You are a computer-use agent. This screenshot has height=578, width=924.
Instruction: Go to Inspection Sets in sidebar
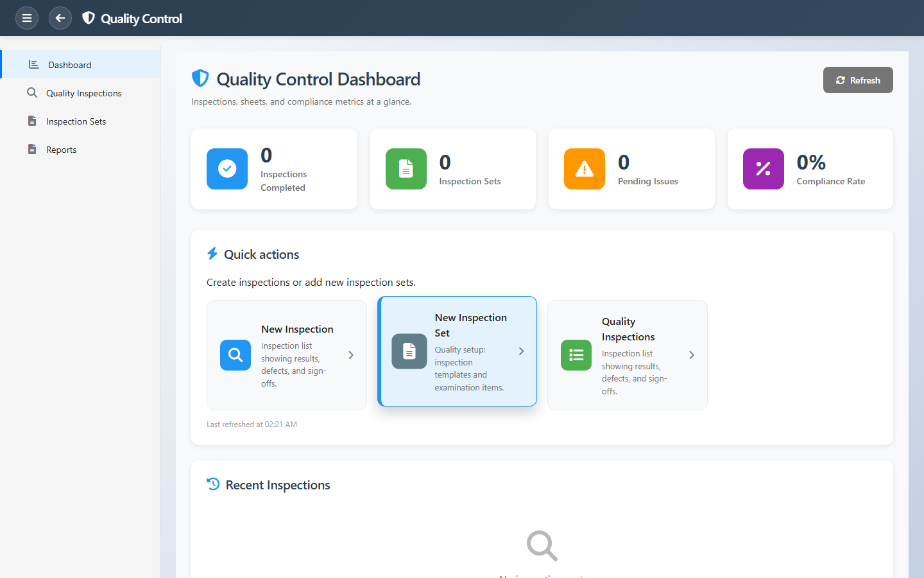[x=76, y=121]
